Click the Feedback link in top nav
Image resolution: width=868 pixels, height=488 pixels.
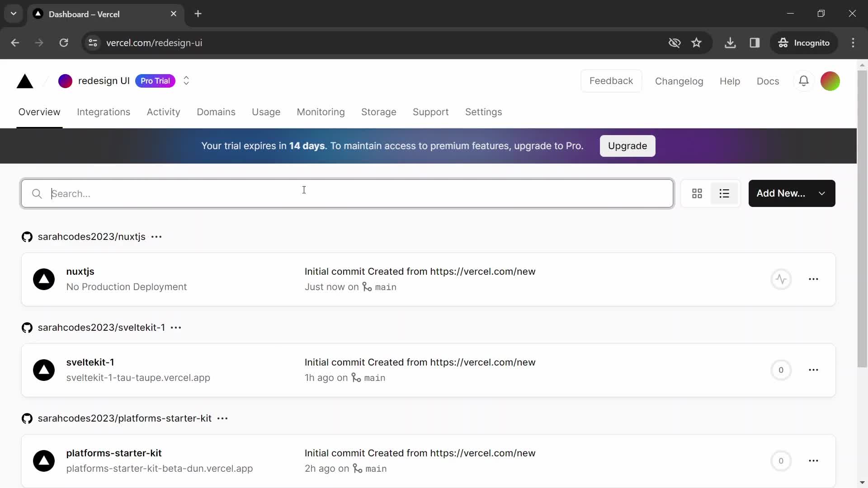tap(611, 80)
